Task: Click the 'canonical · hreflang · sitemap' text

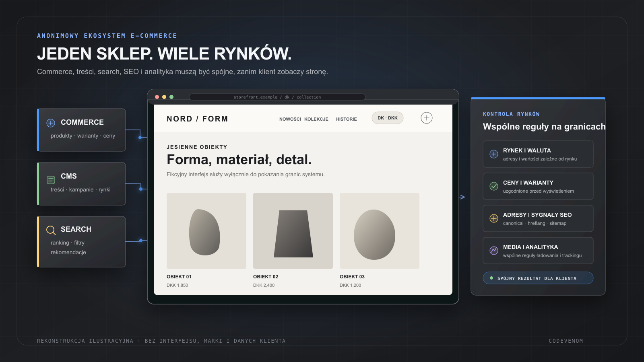Action: (535, 223)
